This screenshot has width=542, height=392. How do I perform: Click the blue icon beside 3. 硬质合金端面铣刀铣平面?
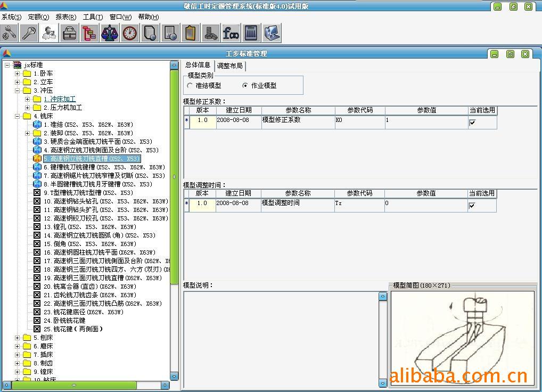(37, 142)
